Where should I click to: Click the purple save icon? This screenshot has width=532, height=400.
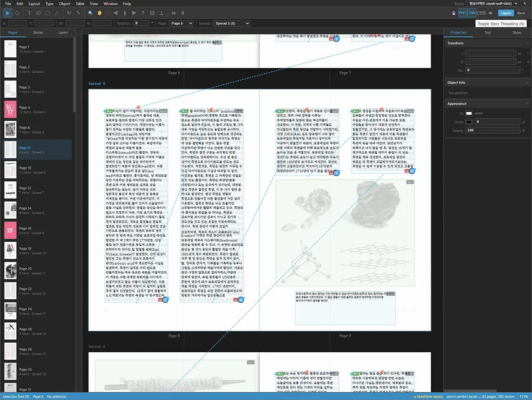(x=453, y=13)
